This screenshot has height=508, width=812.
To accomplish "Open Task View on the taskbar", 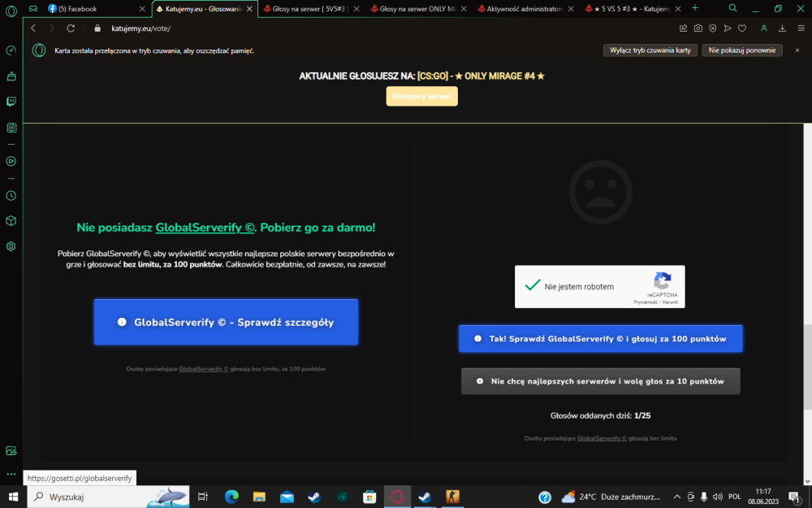I will 202,497.
